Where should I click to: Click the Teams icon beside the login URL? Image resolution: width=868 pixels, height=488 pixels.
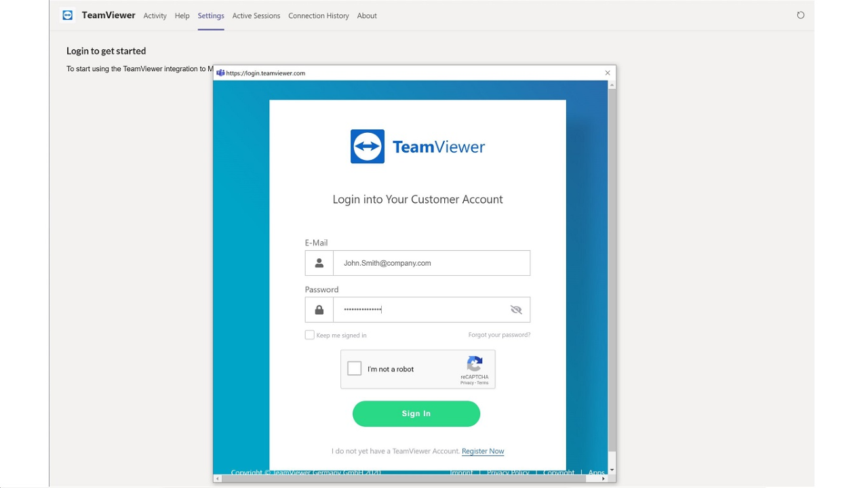(220, 73)
